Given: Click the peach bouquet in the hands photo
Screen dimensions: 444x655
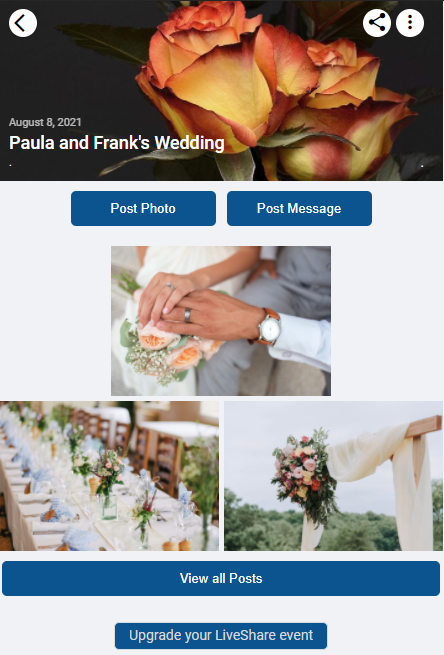Looking at the screenshot, I should (169, 351).
